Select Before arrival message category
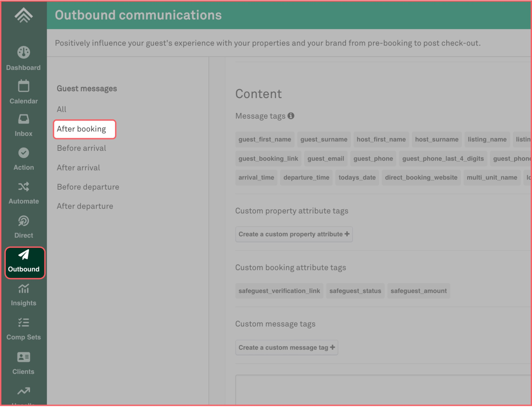The height and width of the screenshot is (407, 532). tap(81, 148)
